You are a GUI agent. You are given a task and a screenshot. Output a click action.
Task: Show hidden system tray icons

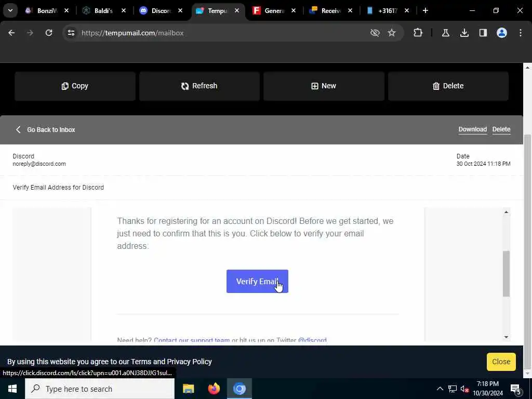click(440, 389)
